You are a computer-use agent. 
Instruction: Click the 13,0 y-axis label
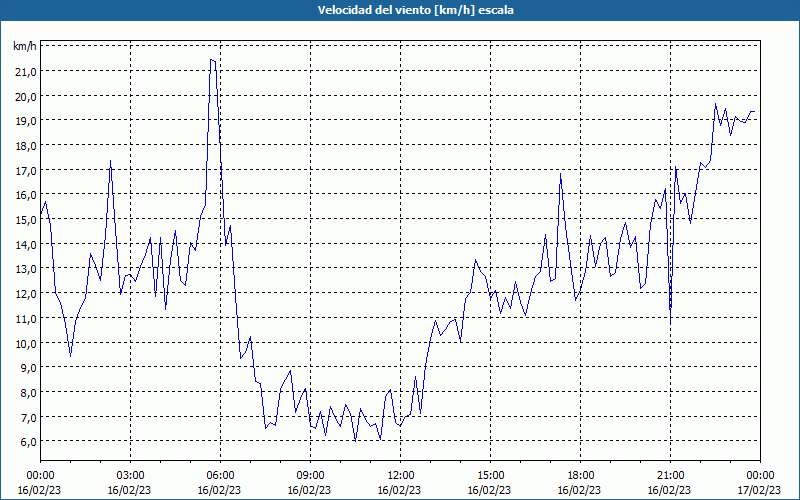(26, 269)
